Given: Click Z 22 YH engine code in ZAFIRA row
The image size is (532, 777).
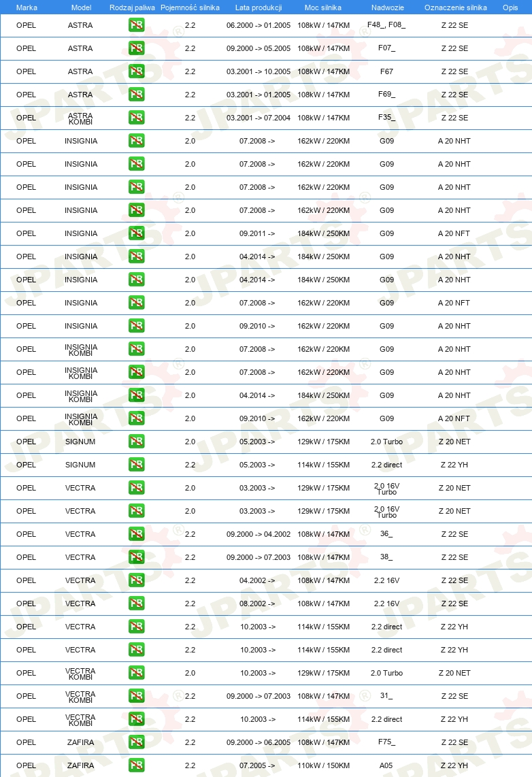Looking at the screenshot, I should point(454,765).
